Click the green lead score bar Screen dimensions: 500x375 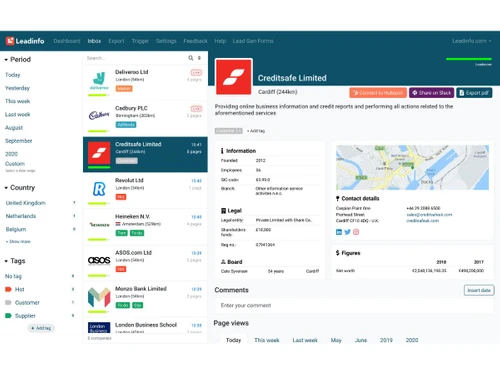tap(469, 59)
